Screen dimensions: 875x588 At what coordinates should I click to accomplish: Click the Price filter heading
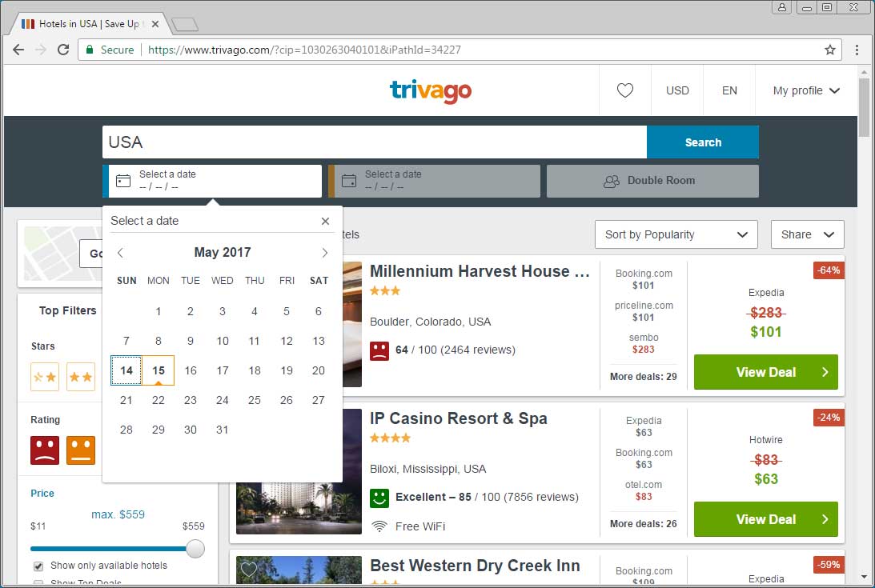pos(42,493)
